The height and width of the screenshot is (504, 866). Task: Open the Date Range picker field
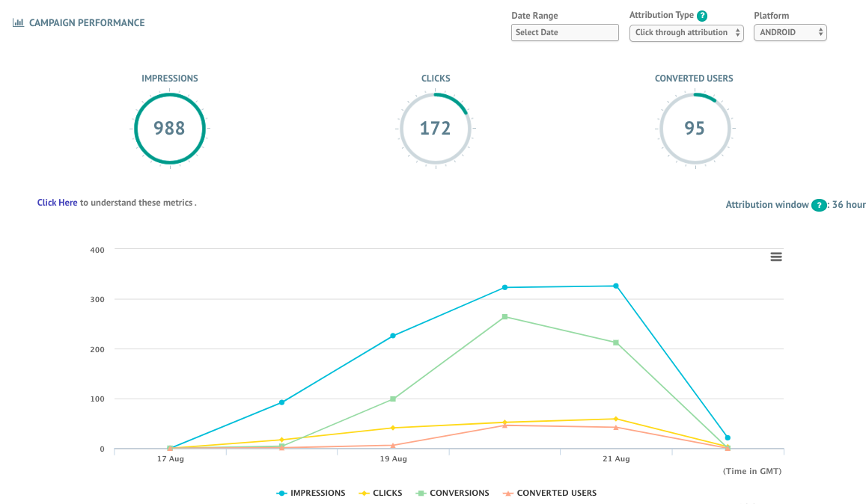(x=564, y=33)
